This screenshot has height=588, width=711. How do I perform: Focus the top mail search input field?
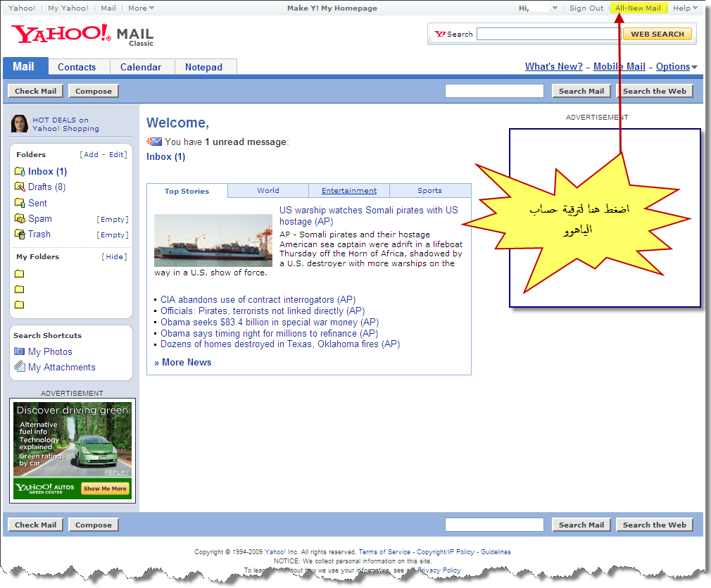[x=494, y=91]
